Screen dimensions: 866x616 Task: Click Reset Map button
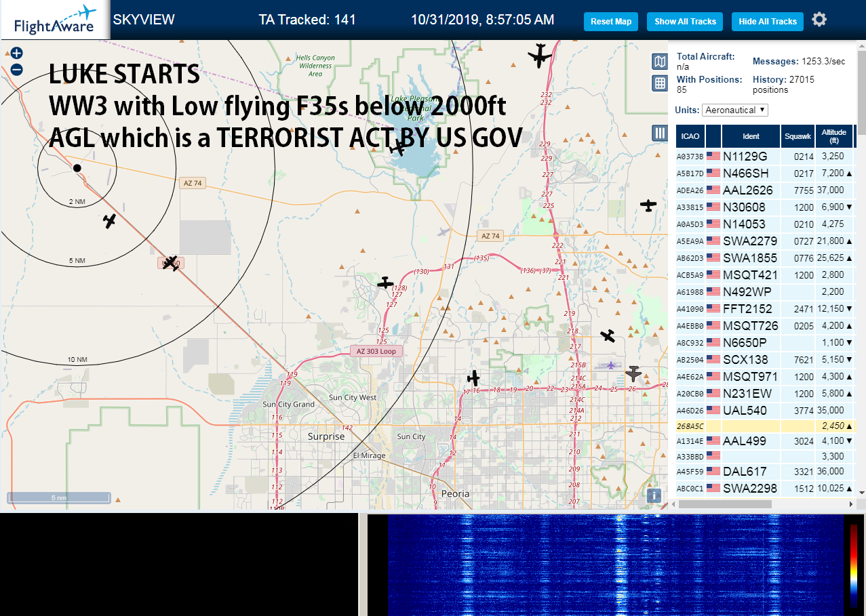(611, 22)
